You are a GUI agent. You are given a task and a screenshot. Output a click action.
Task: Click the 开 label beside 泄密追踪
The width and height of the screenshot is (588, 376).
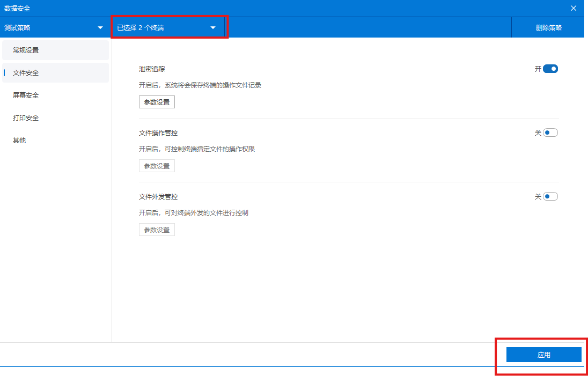538,68
